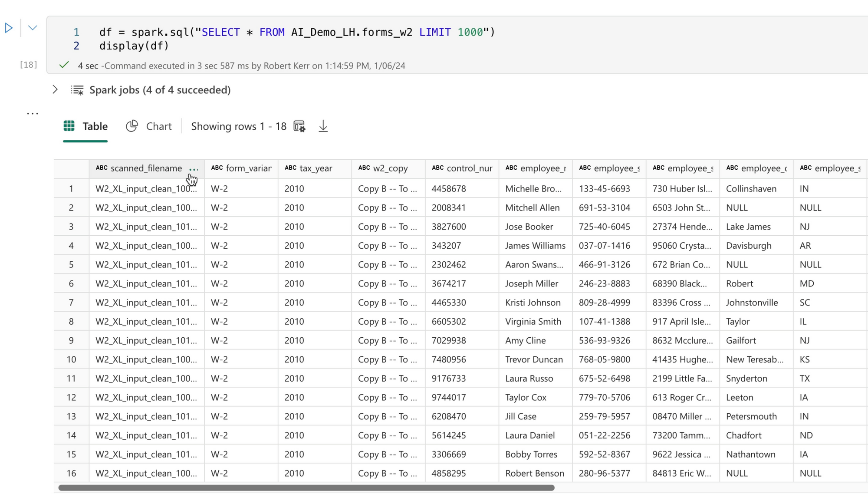Viewport: 868px width, 494px height.
Task: Select row 7 Kristi Johnson cell
Action: [533, 303]
